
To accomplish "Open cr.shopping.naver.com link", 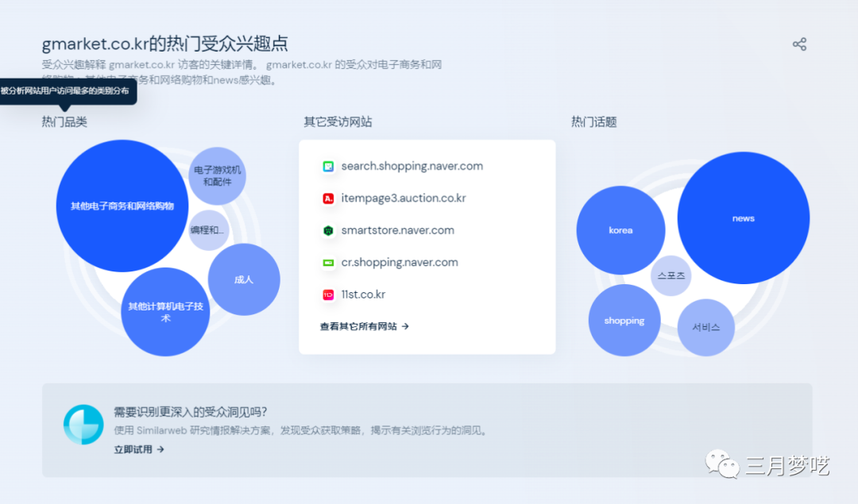I will 400,263.
